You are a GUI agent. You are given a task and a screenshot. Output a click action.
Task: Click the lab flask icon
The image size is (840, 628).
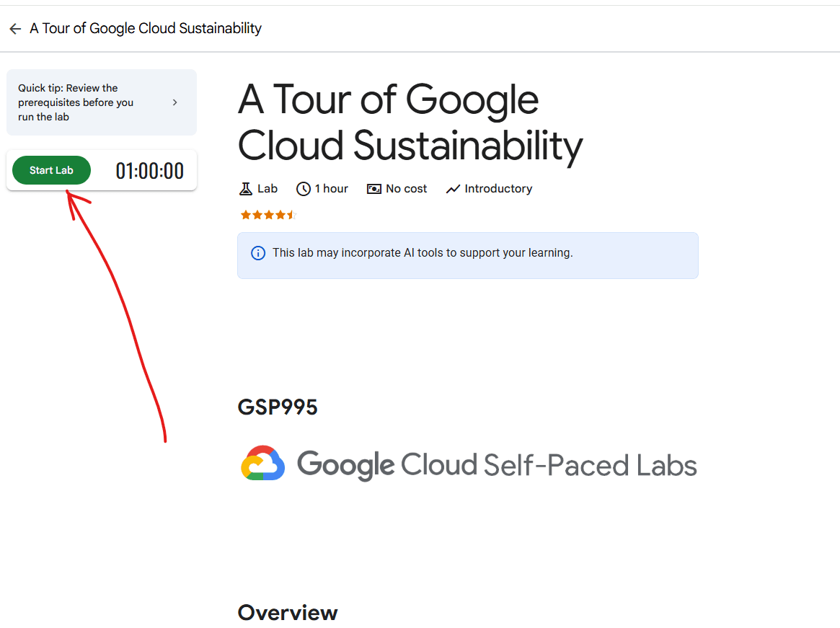click(245, 189)
